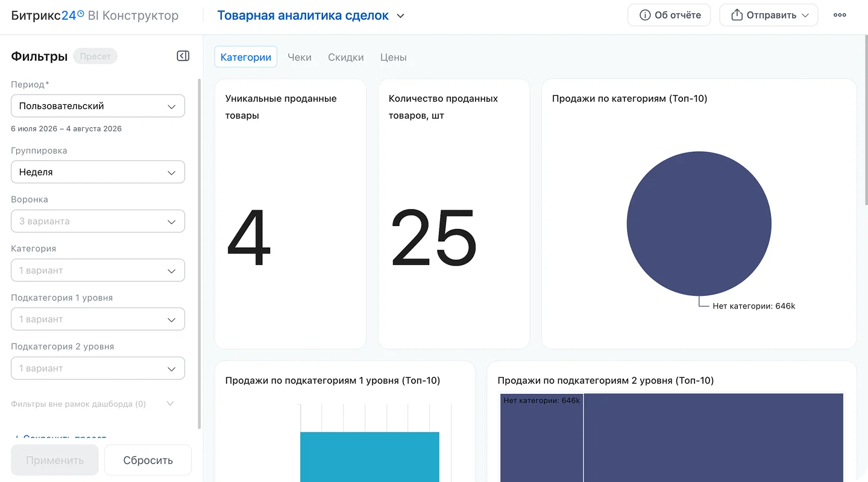Switch to the Скидки tab
Screen dimensions: 868x482
346,57
